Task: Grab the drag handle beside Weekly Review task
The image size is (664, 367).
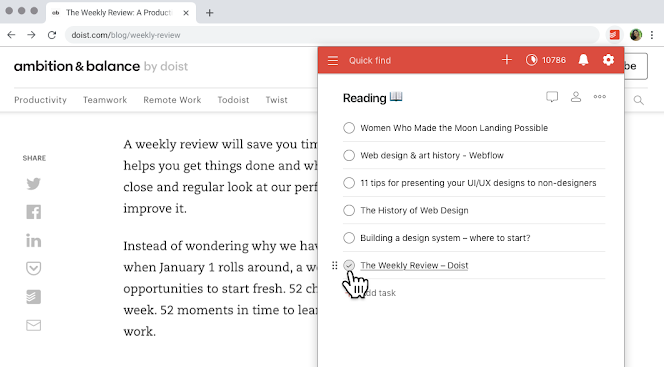Action: (x=335, y=265)
